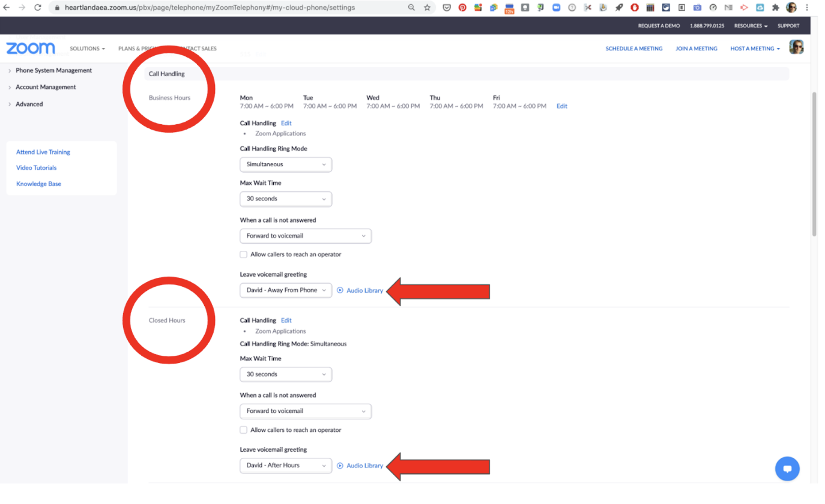Go back using the browser back arrow
825x504 pixels.
pyautogui.click(x=7, y=8)
